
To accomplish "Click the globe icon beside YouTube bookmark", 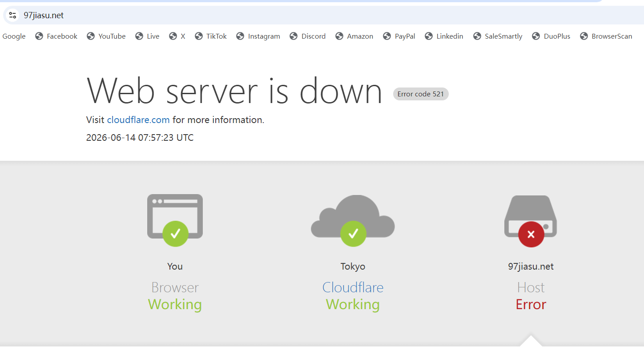I will pos(91,36).
